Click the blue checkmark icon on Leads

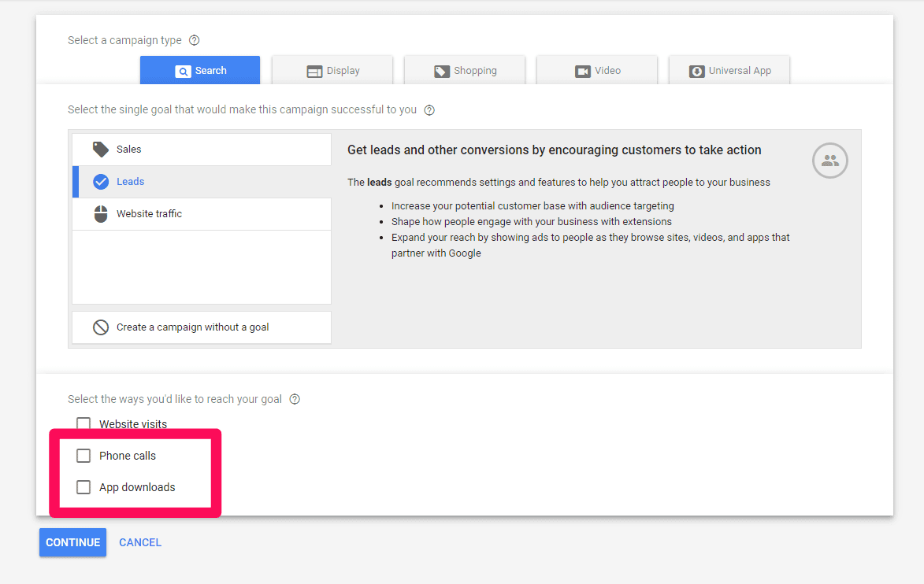pyautogui.click(x=101, y=182)
